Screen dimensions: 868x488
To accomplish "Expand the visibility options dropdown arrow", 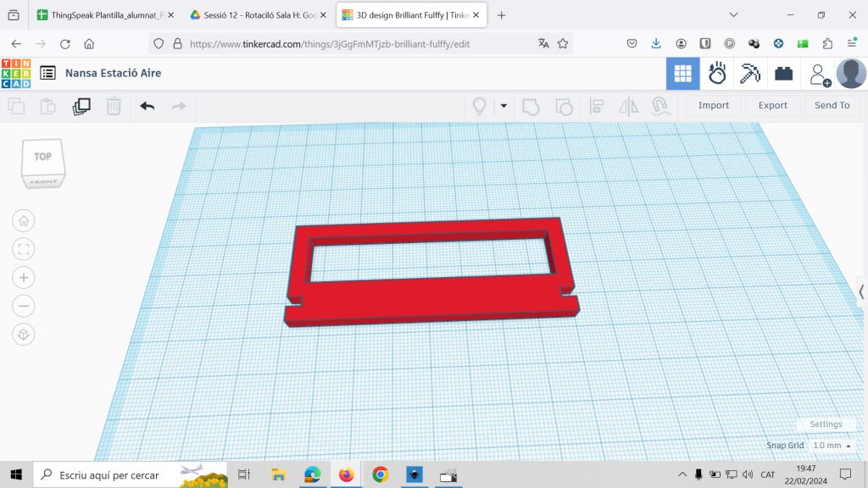I will tap(504, 106).
